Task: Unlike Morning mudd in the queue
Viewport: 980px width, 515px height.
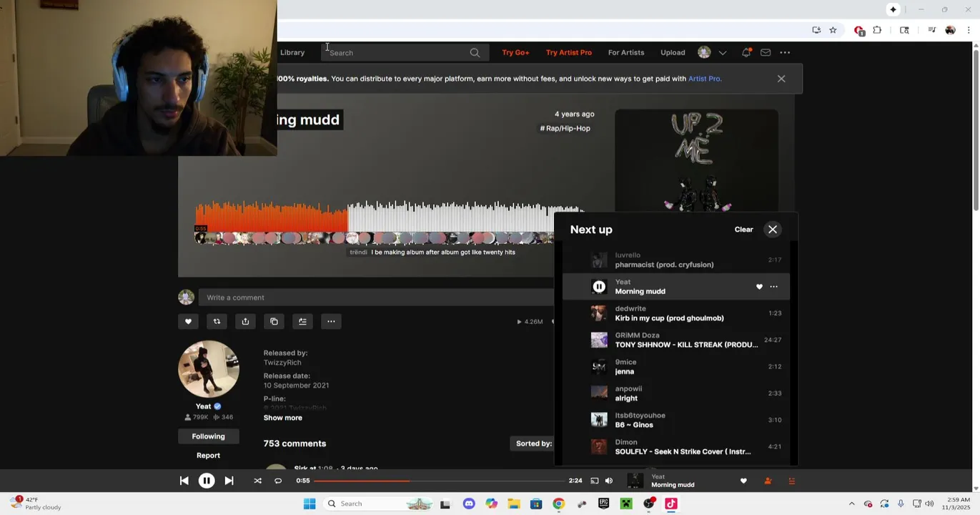Action: click(x=759, y=287)
